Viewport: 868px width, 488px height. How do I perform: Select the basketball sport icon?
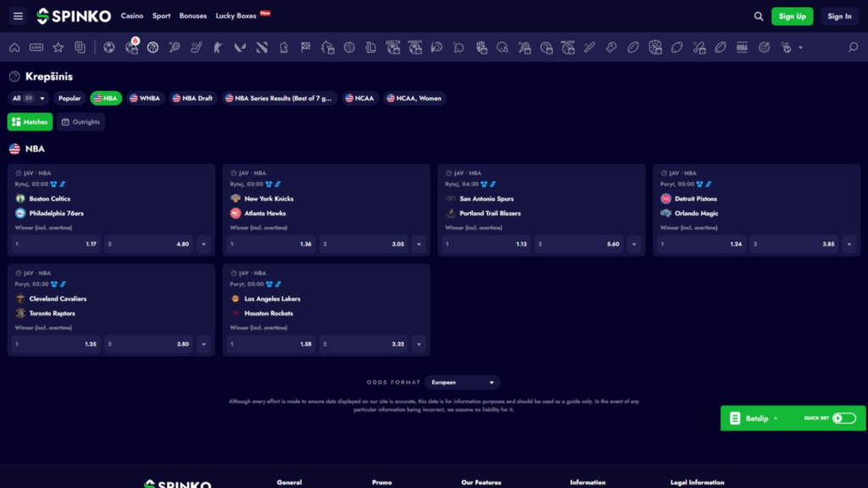point(153,47)
